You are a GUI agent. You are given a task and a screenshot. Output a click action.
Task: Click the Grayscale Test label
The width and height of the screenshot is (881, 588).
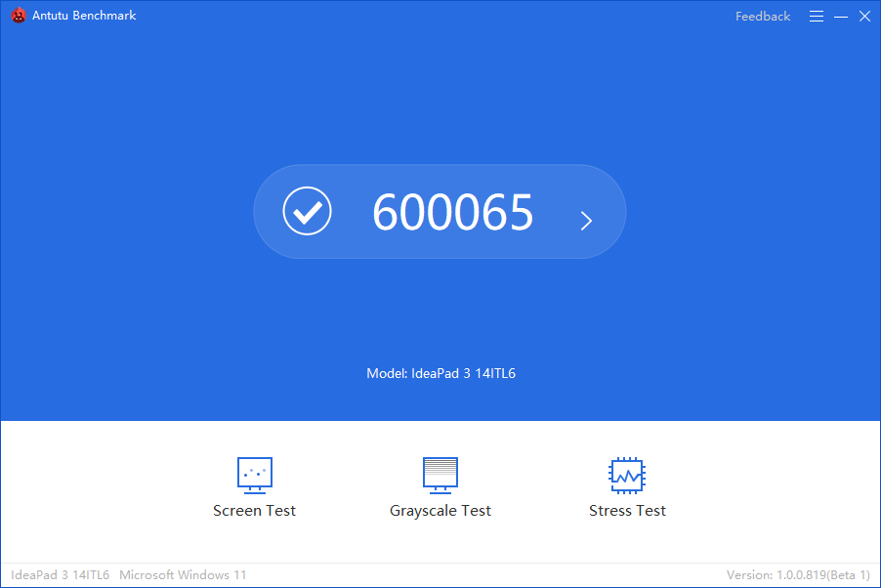pos(440,511)
